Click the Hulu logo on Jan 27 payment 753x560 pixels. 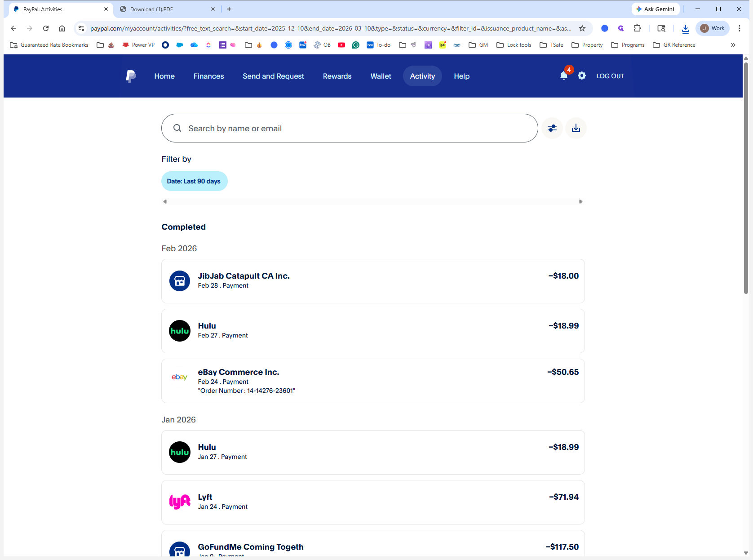[180, 452]
